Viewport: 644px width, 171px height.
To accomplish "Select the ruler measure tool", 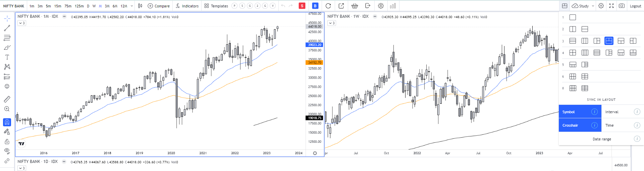I will [7, 99].
